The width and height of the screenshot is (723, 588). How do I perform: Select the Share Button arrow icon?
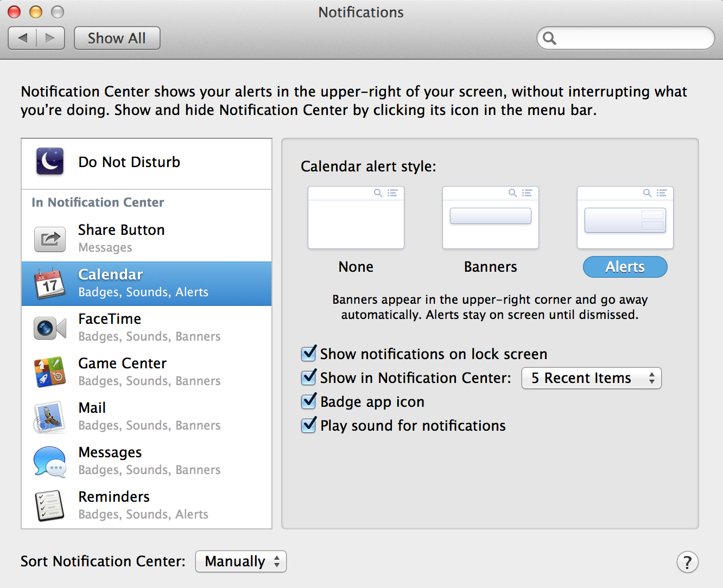point(50,239)
